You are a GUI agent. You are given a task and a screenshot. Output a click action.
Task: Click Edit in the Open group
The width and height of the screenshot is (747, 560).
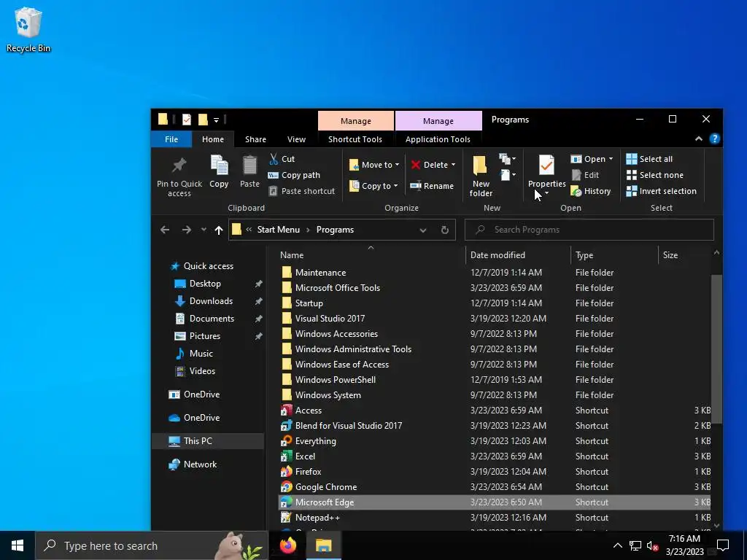(585, 175)
